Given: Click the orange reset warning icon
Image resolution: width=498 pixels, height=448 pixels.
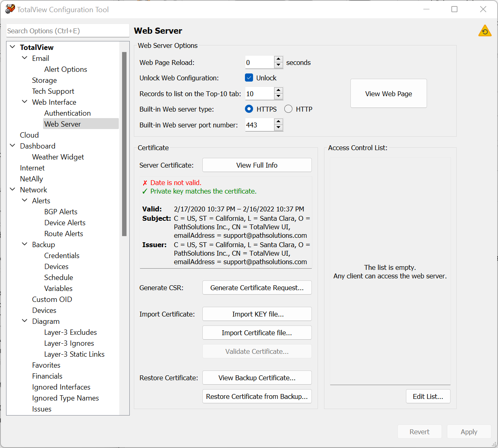Looking at the screenshot, I should [485, 31].
